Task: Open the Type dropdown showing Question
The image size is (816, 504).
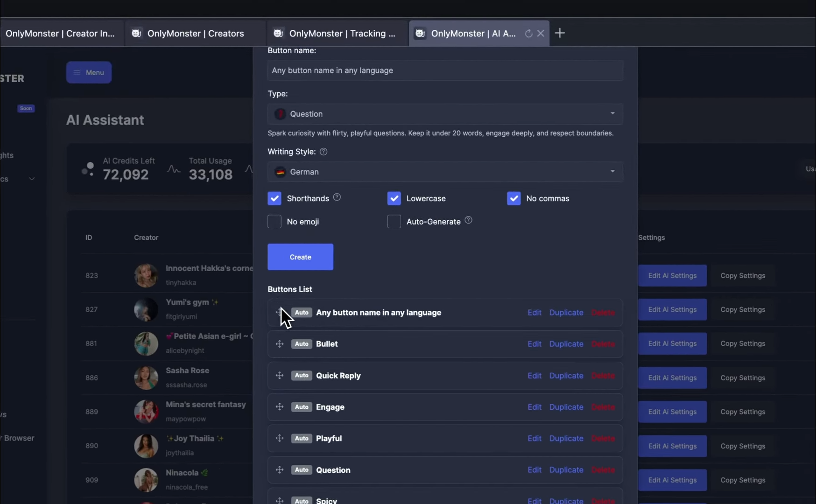Action: [x=445, y=114]
